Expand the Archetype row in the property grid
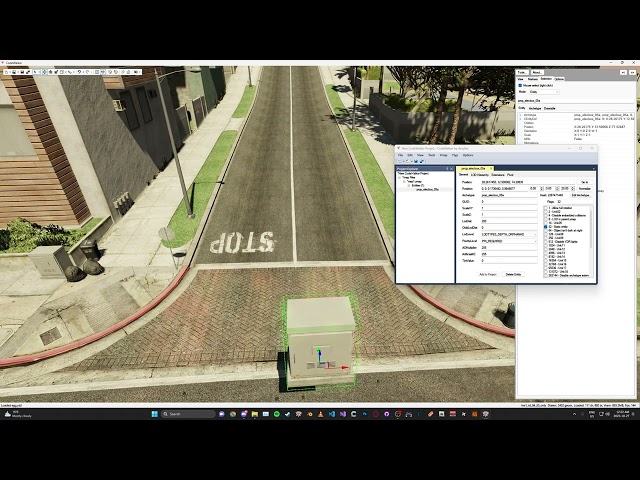 click(520, 115)
